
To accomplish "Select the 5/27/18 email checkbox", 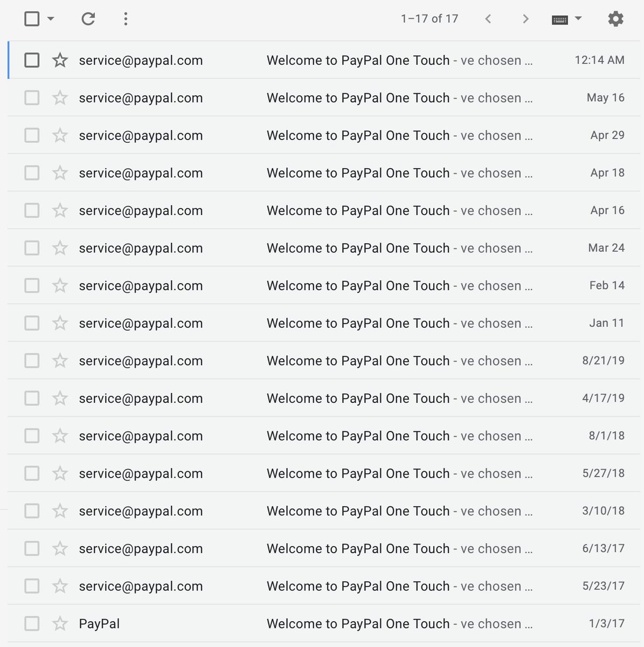I will pos(32,473).
